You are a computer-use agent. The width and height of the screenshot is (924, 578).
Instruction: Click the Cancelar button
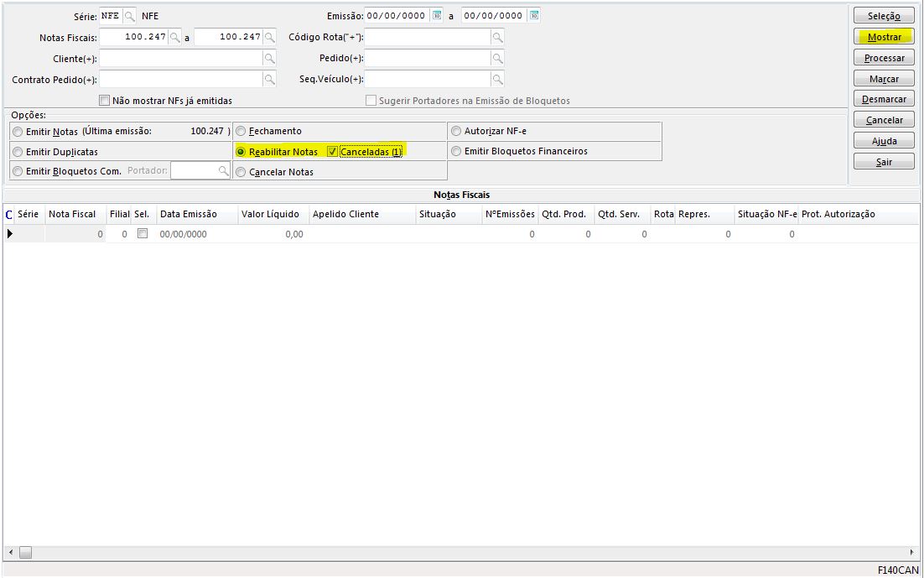click(x=884, y=120)
